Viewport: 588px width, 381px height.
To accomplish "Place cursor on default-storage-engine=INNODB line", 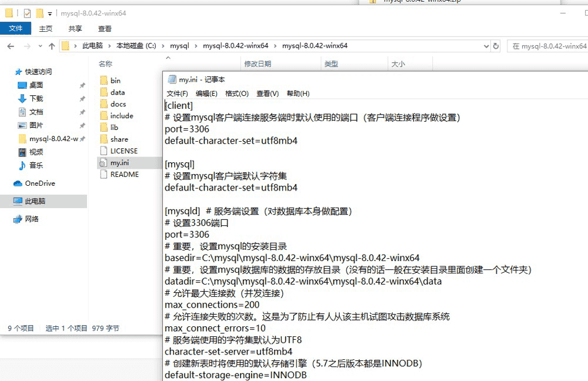I will (236, 375).
